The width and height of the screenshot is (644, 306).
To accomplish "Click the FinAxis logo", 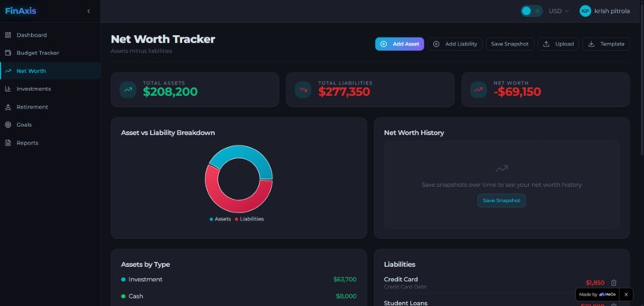I will click(21, 11).
